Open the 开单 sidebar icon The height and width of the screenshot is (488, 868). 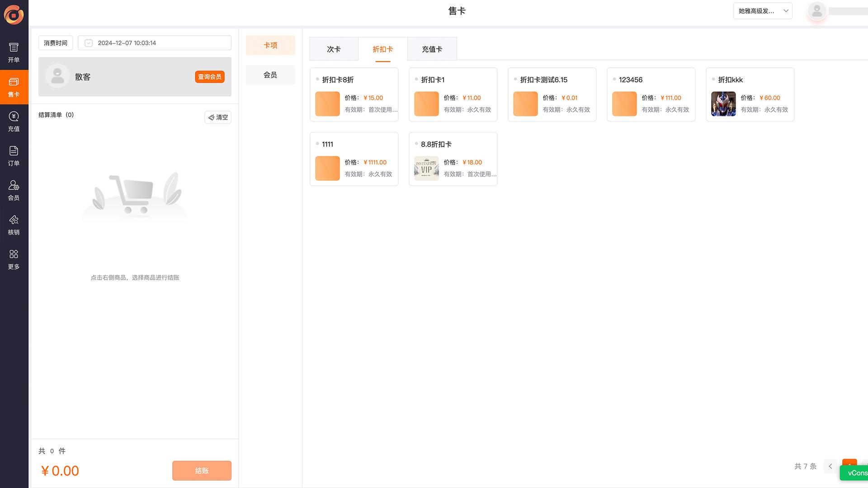(14, 52)
